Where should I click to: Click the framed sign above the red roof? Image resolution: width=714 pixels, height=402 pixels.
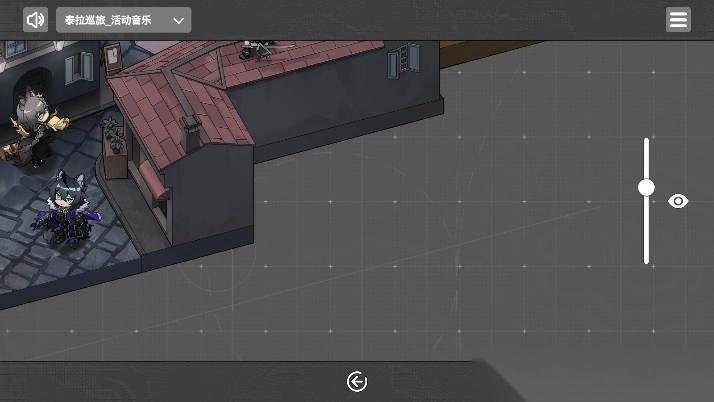(x=114, y=56)
